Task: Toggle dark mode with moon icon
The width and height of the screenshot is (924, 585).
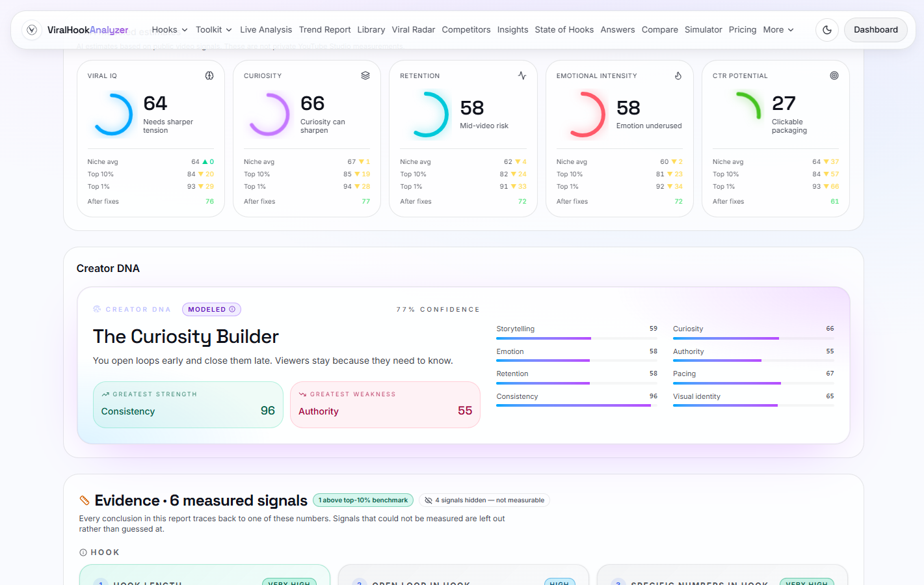Action: click(x=827, y=30)
